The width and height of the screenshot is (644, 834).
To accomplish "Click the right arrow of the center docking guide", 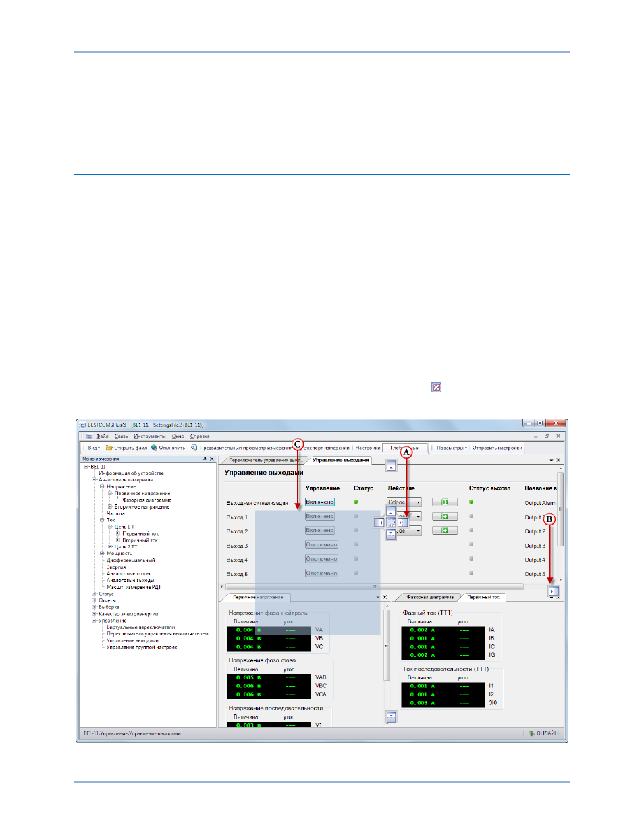I will pos(402,523).
